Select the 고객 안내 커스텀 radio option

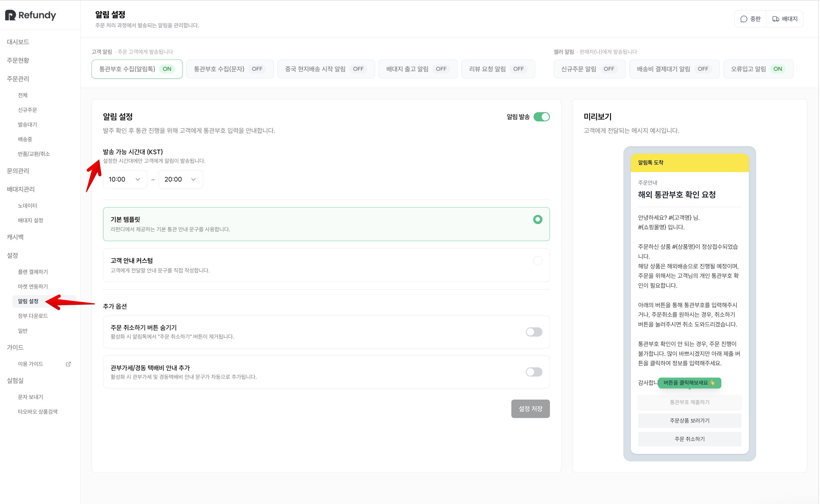[x=538, y=260]
